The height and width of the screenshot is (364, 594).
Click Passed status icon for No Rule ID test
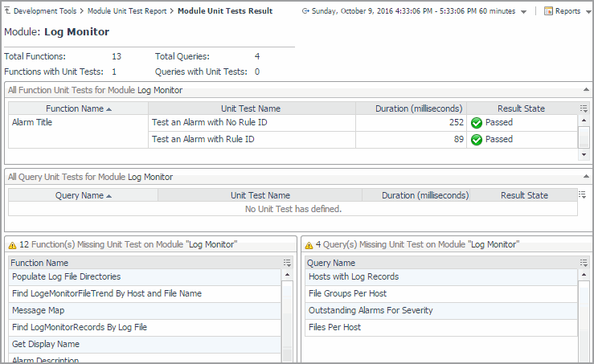(477, 123)
